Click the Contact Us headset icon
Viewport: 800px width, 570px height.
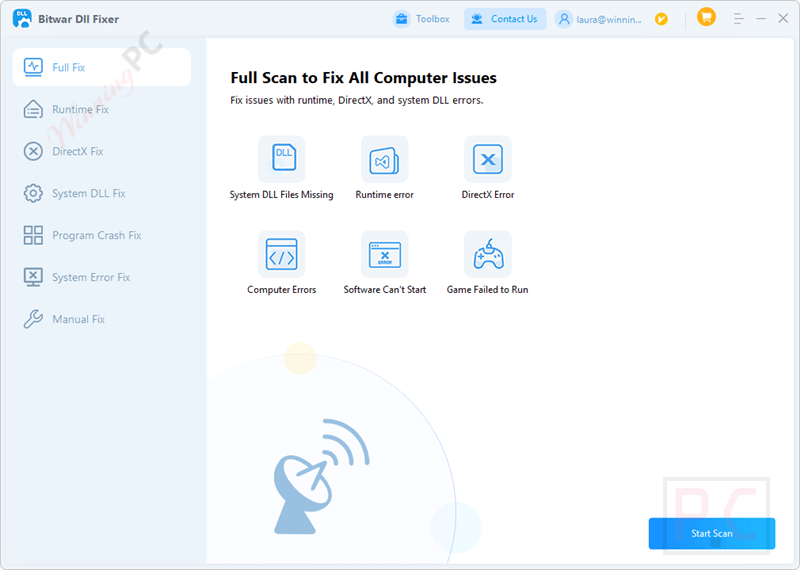477,19
